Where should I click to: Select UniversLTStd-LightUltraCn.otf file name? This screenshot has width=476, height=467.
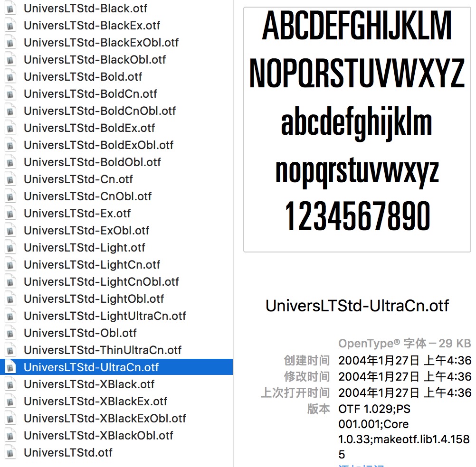pyautogui.click(x=105, y=316)
